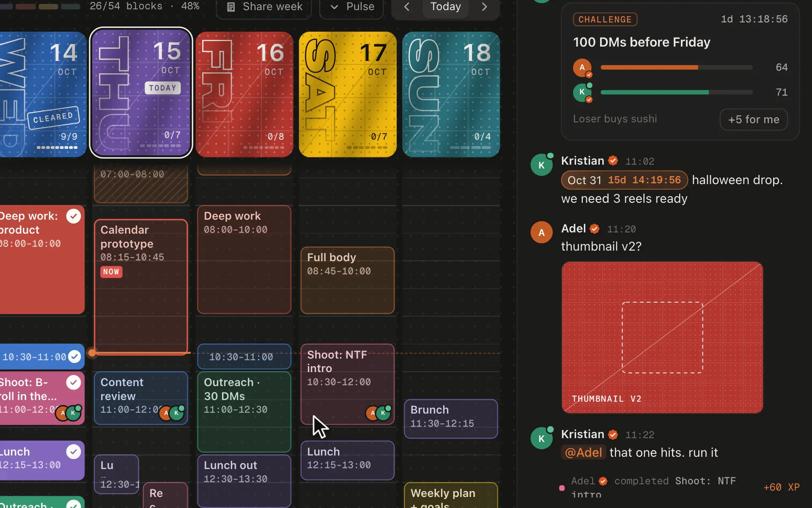Click the Share week document icon
This screenshot has width=812, height=508.
(x=231, y=7)
